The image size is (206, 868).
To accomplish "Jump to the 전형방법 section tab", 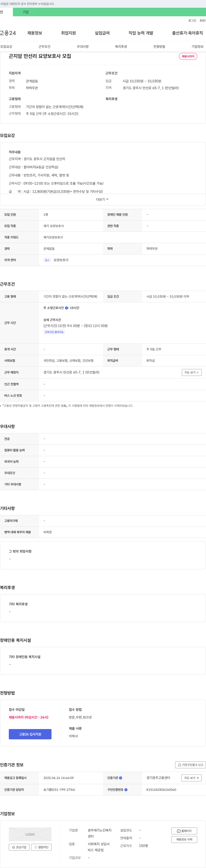I will 159,47.
